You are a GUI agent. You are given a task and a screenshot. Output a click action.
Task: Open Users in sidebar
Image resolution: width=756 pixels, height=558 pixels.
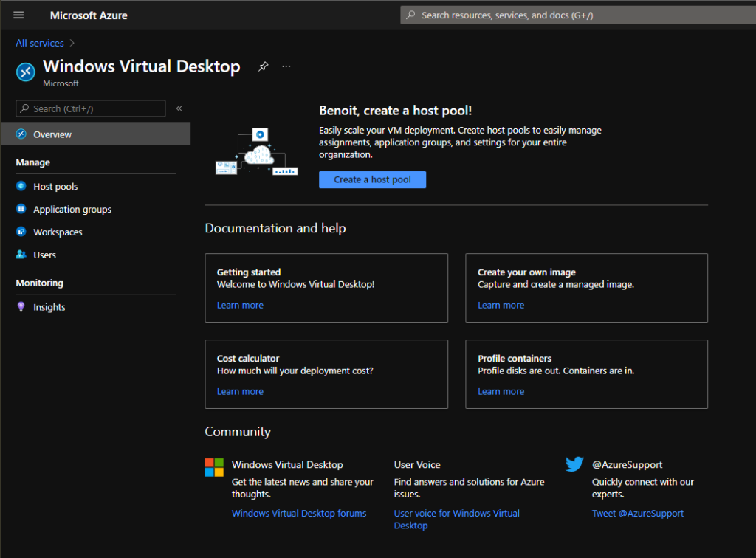tap(45, 255)
